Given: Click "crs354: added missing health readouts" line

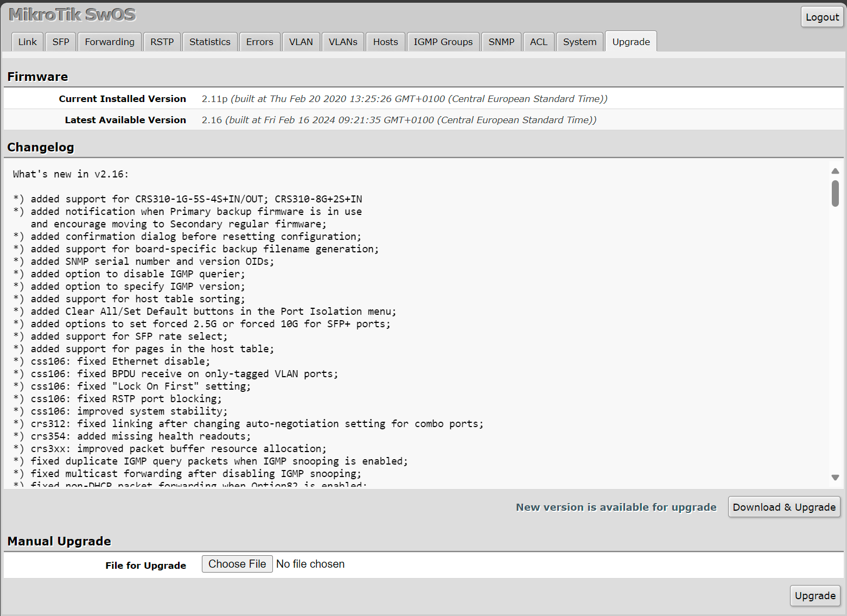Looking at the screenshot, I should [132, 436].
